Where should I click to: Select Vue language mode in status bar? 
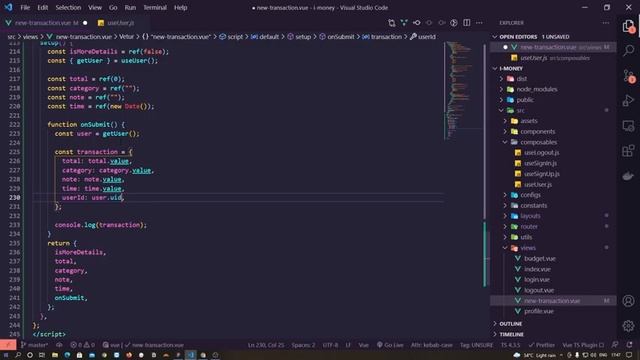point(363,345)
